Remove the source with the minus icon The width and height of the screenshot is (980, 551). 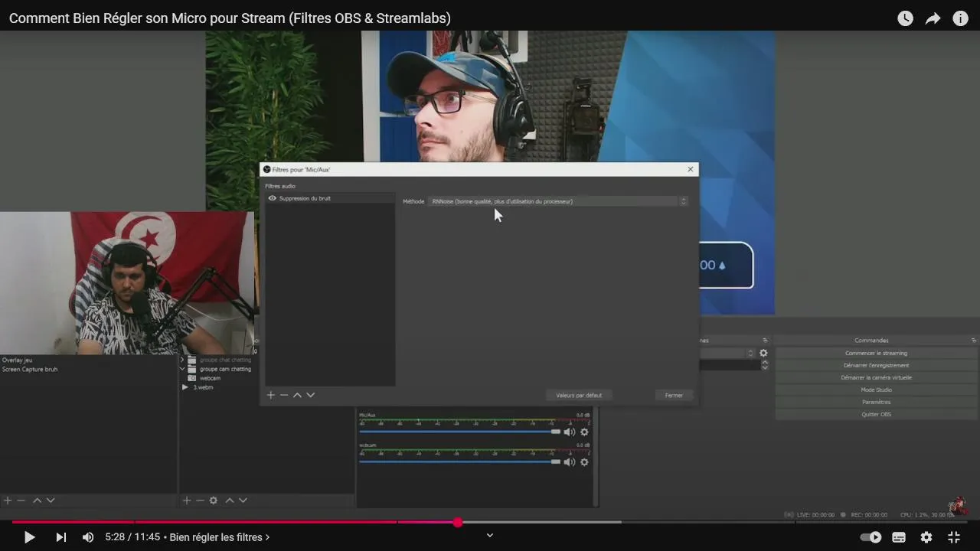[x=200, y=500]
